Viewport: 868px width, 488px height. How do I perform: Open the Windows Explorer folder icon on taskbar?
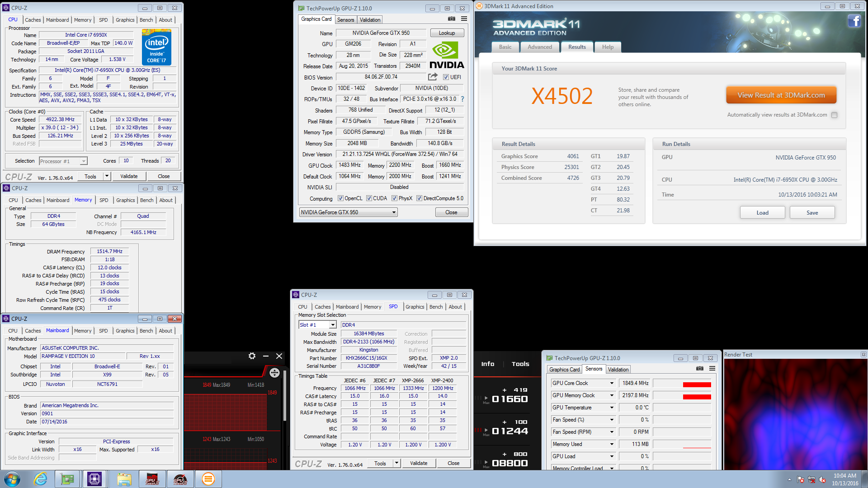(124, 479)
